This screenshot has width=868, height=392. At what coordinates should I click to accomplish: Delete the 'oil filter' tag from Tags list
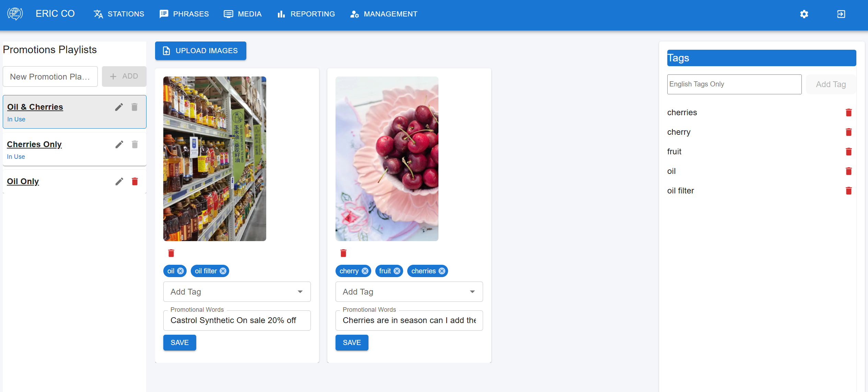pyautogui.click(x=848, y=191)
